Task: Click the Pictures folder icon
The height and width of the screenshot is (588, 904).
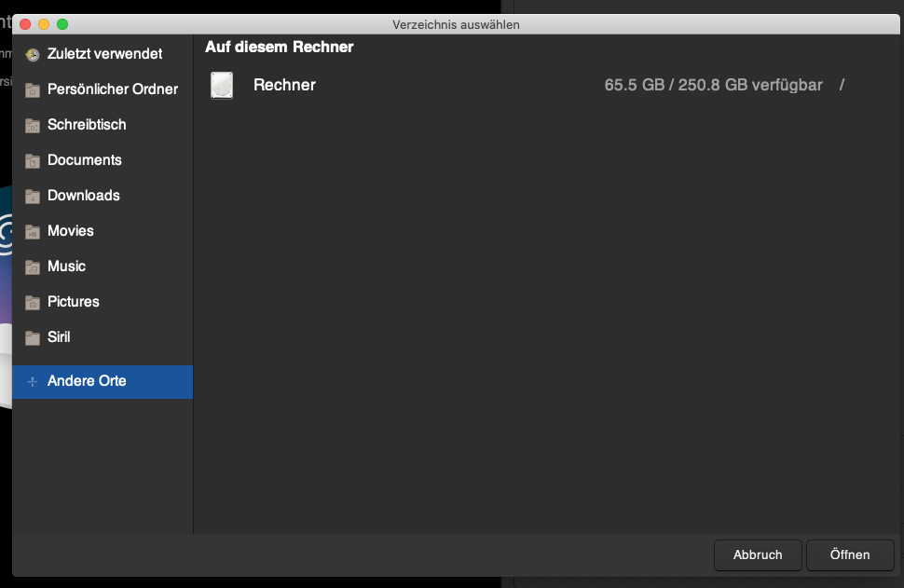Action: point(33,302)
